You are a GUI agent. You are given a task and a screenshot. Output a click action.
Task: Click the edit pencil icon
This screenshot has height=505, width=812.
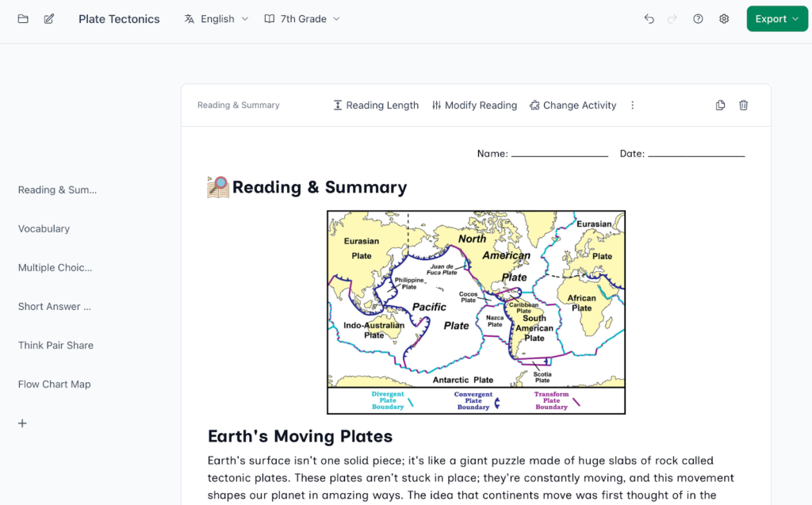point(49,19)
